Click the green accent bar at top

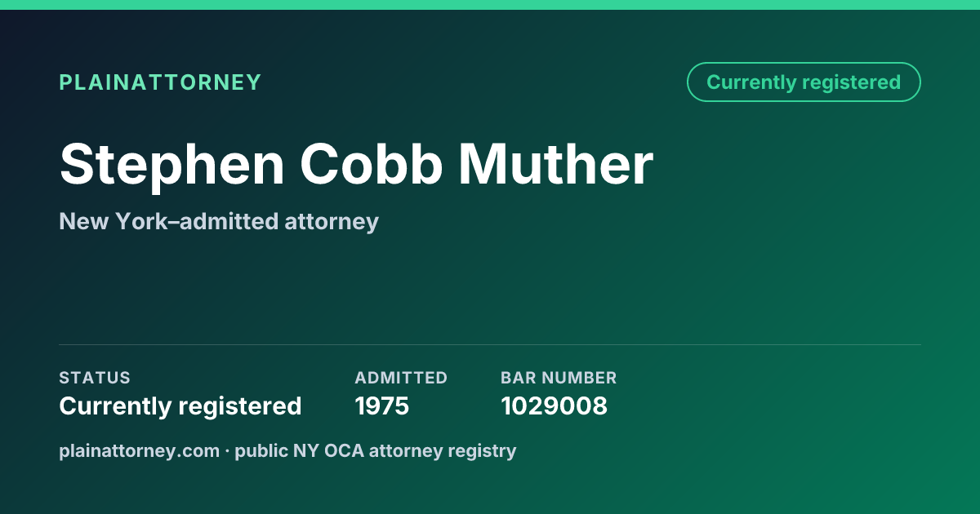(x=490, y=5)
